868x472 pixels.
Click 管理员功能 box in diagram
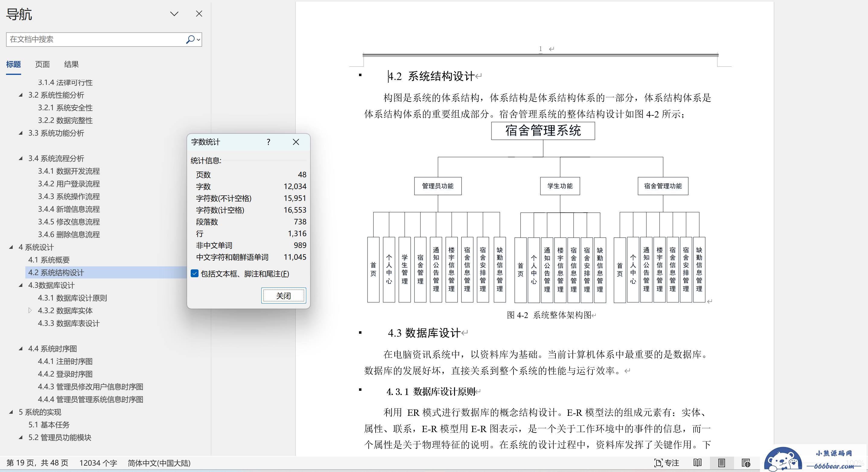click(x=438, y=186)
